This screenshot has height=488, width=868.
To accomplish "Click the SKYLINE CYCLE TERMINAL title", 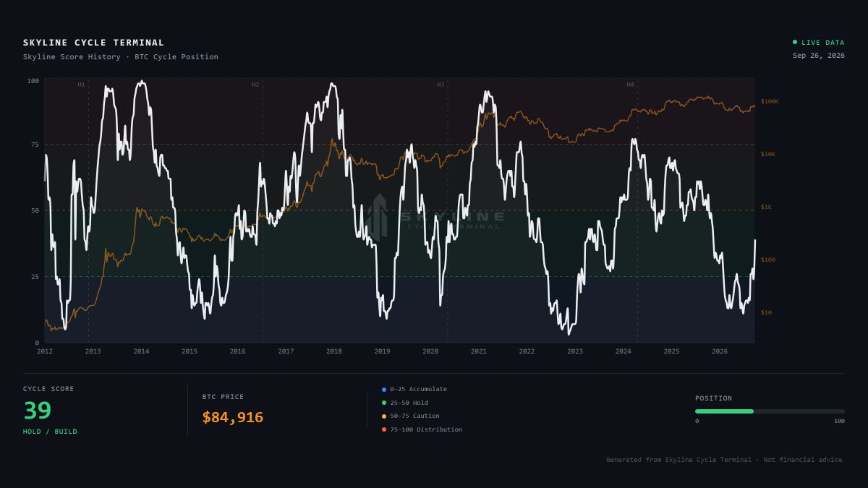I will pyautogui.click(x=93, y=43).
